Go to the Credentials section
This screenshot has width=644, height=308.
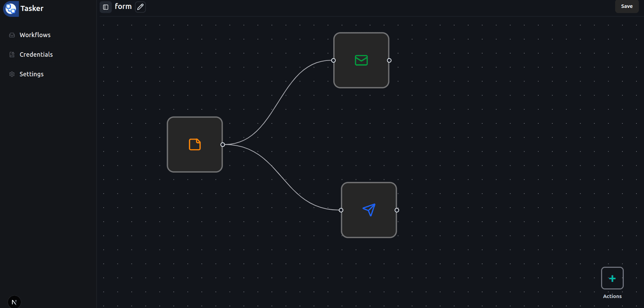pyautogui.click(x=36, y=55)
